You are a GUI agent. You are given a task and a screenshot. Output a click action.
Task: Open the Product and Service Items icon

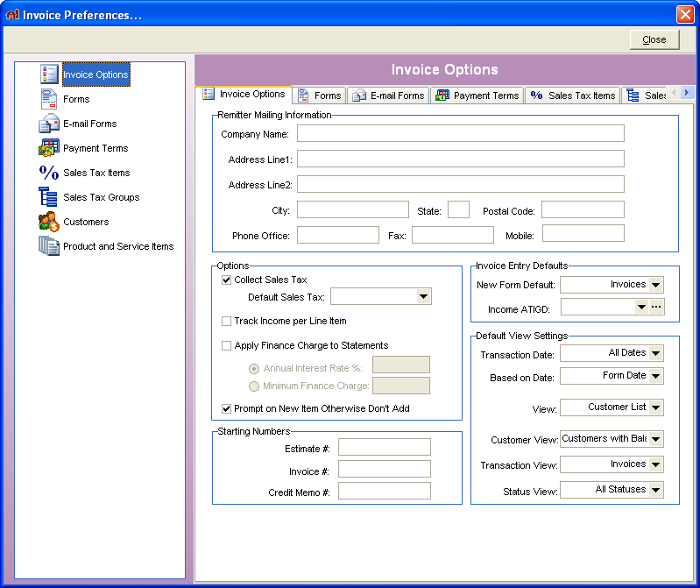(49, 246)
